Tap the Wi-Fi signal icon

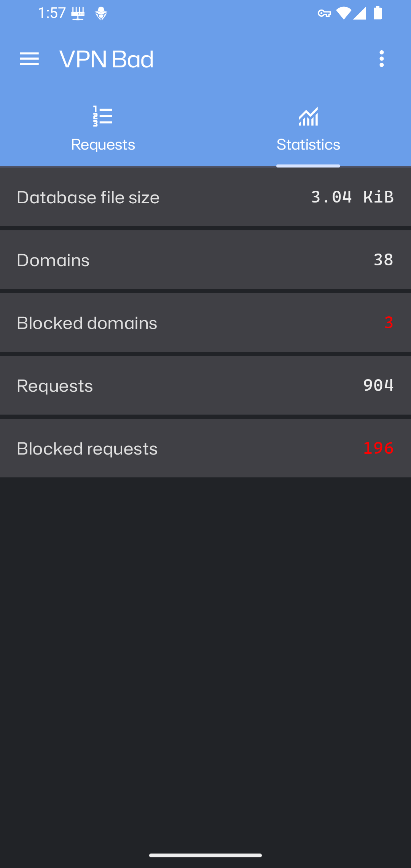point(344,13)
